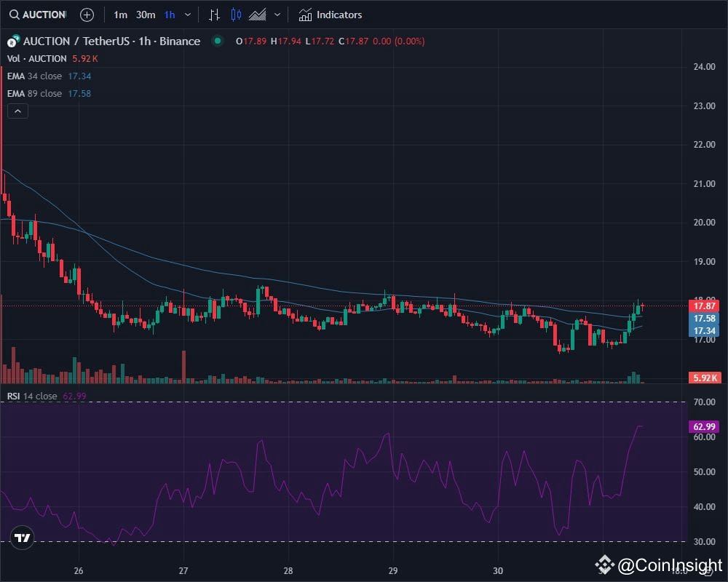Open the chart style dropdown arrow
The image size is (728, 582).
(x=277, y=15)
